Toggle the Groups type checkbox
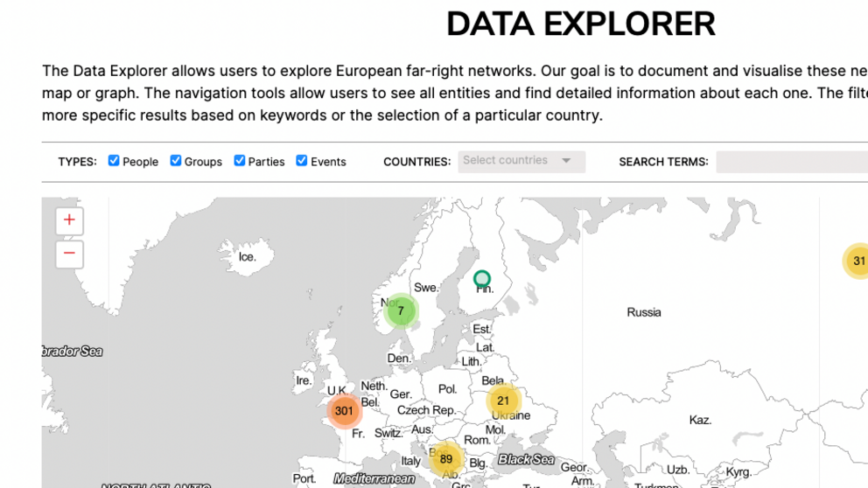The image size is (868, 488). click(x=176, y=161)
